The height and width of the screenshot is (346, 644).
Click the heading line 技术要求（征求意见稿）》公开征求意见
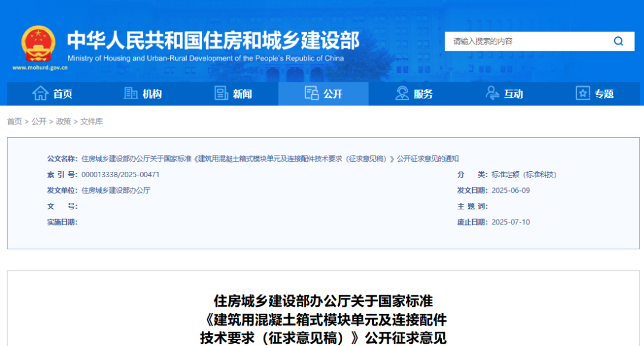pyautogui.click(x=323, y=338)
